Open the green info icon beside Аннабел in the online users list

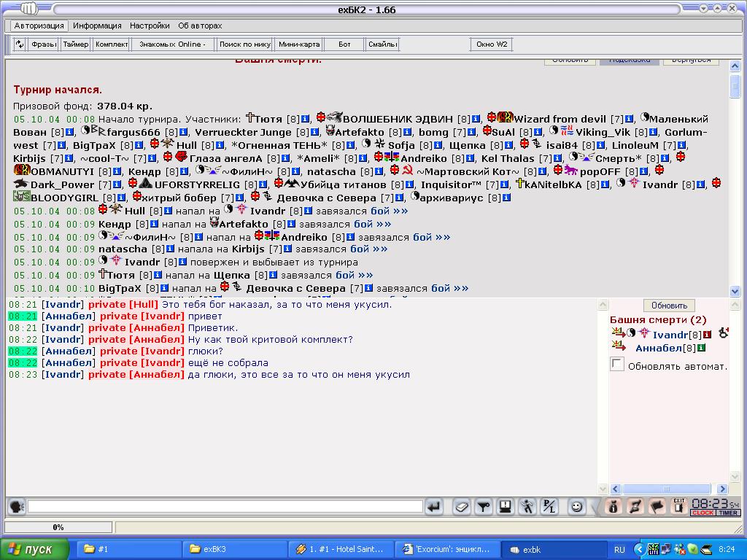[x=701, y=348]
